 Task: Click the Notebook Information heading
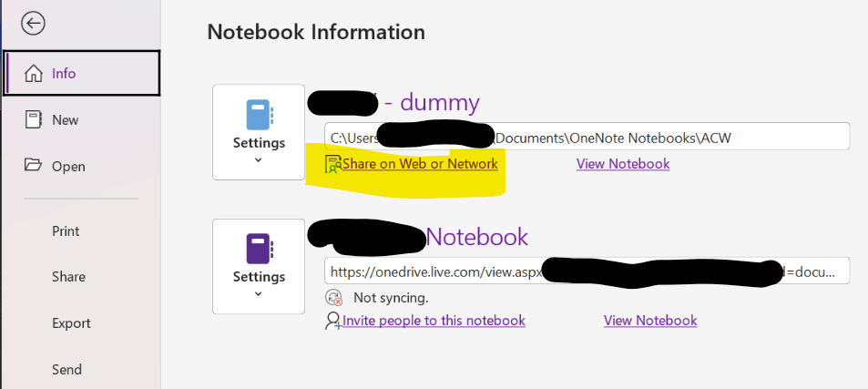click(x=316, y=32)
